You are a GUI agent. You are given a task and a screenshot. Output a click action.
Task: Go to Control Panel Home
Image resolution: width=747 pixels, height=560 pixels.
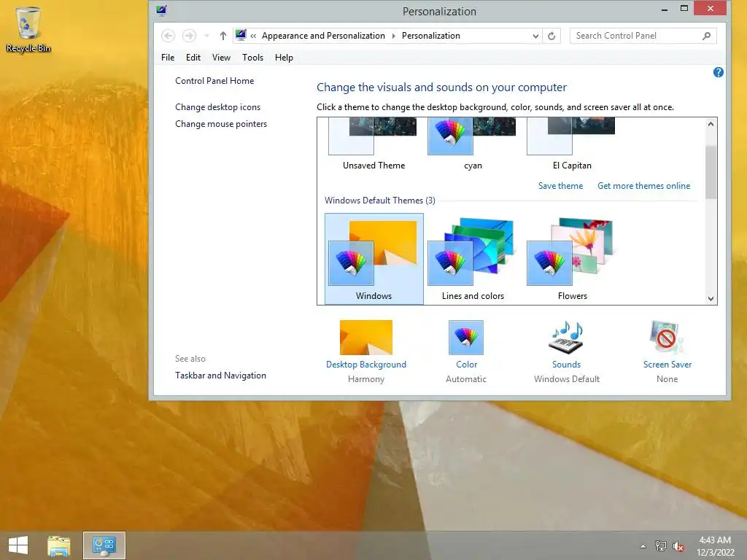tap(214, 81)
